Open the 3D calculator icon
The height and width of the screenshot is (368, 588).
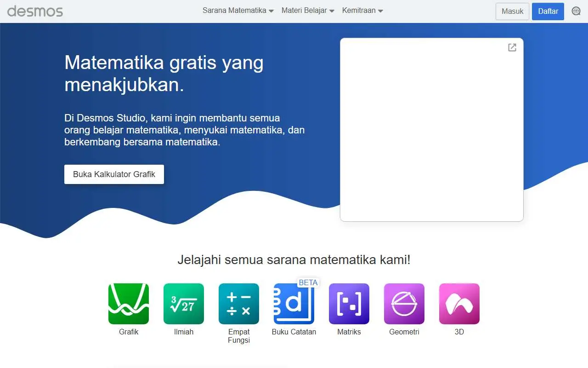click(459, 304)
